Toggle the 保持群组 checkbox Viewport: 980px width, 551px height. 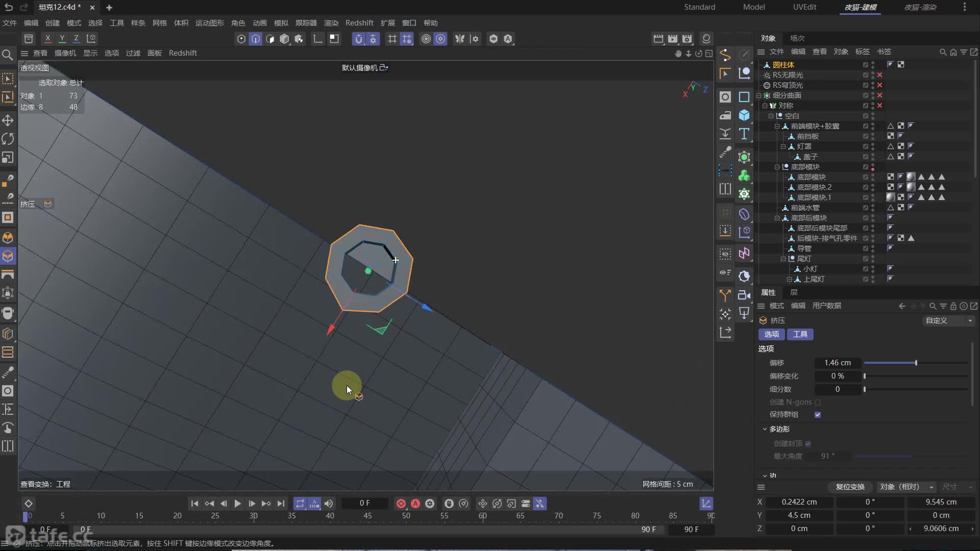818,415
